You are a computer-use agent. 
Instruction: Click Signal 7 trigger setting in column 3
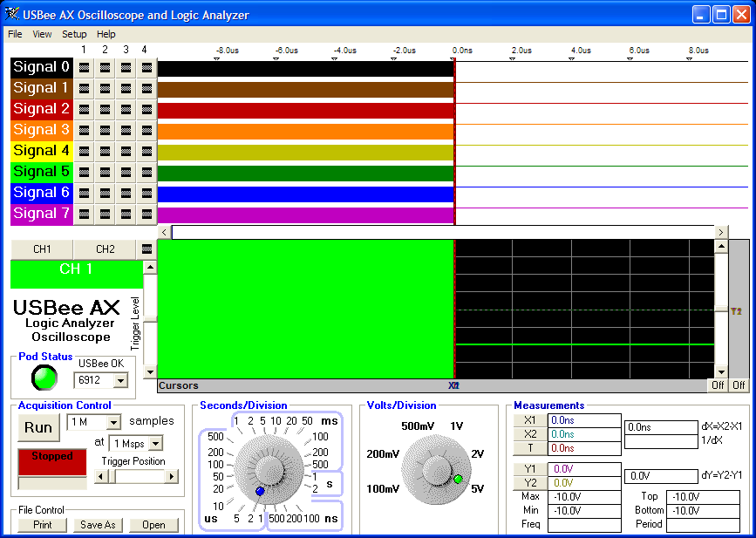tap(126, 214)
